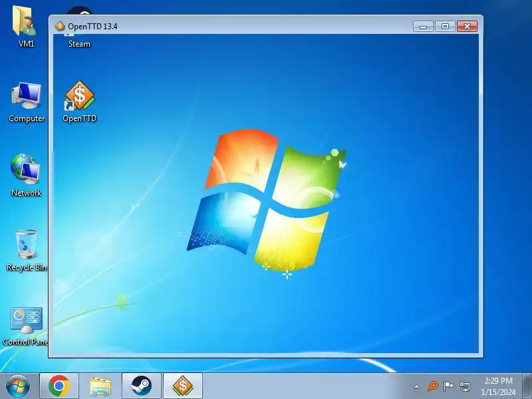The image size is (532, 399).
Task: Switch to Steam in the taskbar
Action: [142, 386]
